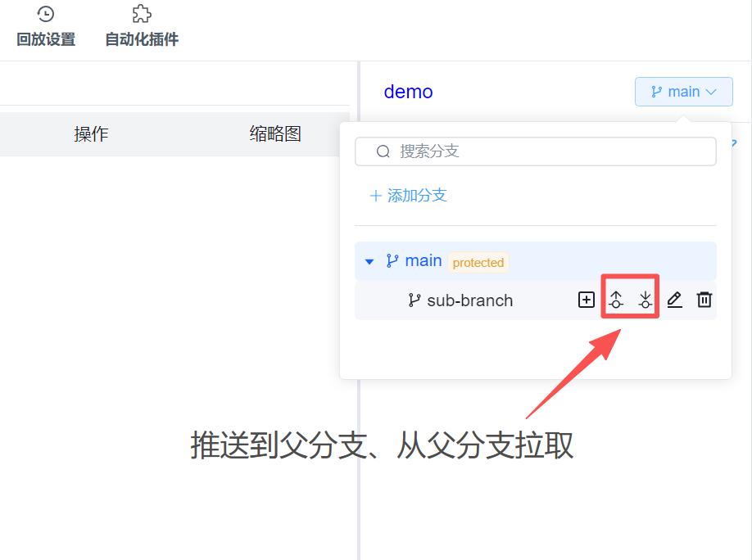The width and height of the screenshot is (752, 560).
Task: Click the 缩略图 column header
Action: [275, 134]
